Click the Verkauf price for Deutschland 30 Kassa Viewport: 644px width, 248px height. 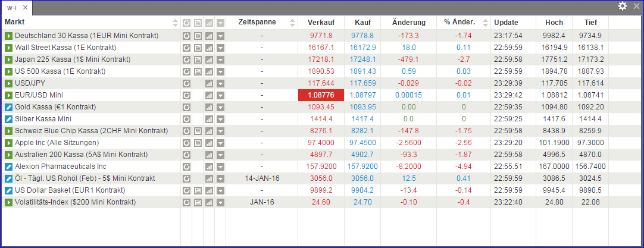tap(321, 36)
